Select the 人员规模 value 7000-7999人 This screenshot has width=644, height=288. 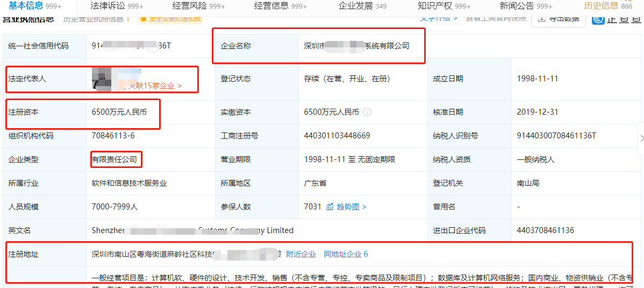click(115, 207)
